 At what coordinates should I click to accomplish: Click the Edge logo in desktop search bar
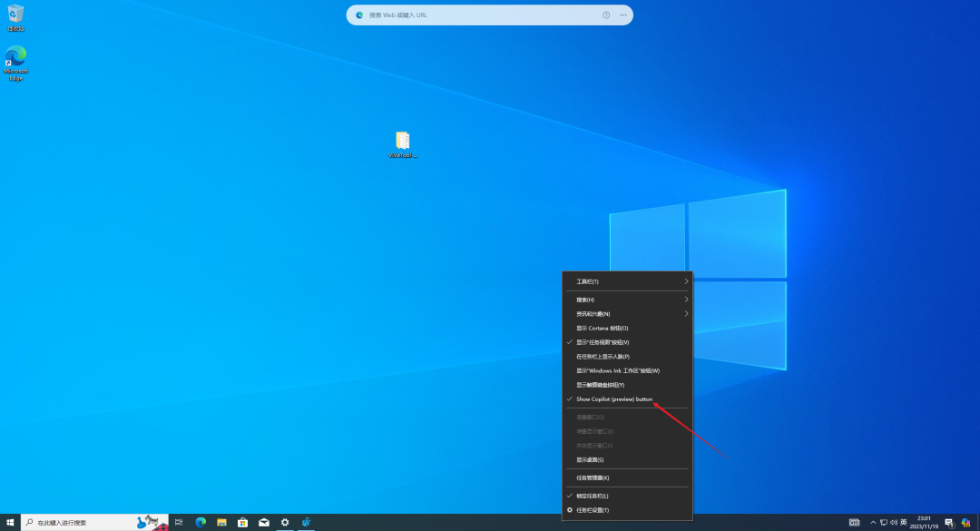(359, 15)
